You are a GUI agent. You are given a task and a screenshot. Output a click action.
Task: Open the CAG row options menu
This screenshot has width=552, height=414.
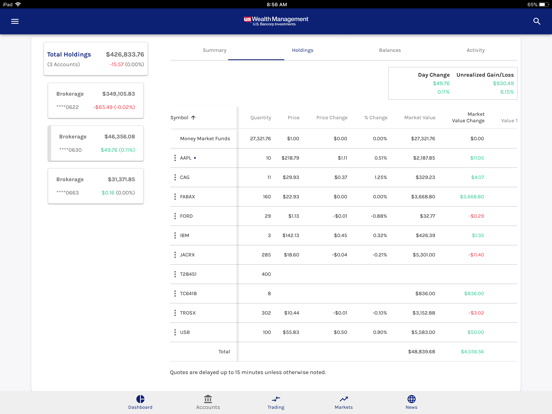(175, 177)
